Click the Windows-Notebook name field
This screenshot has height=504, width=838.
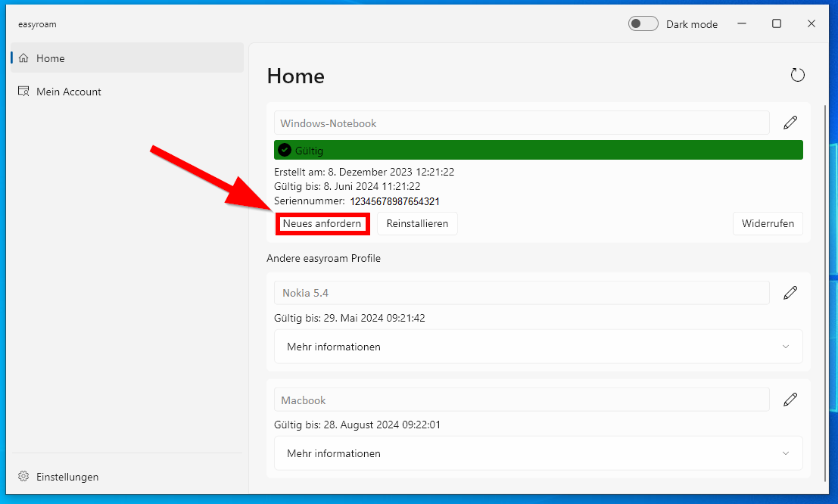click(522, 123)
